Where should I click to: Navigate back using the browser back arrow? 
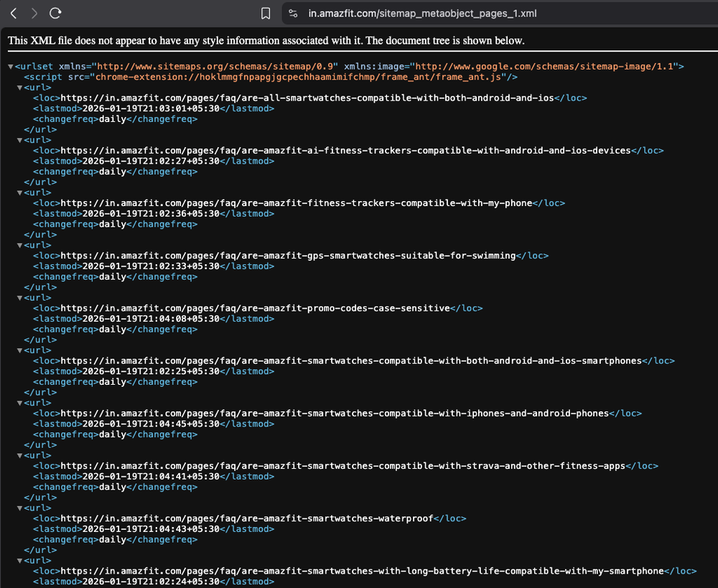pos(13,13)
